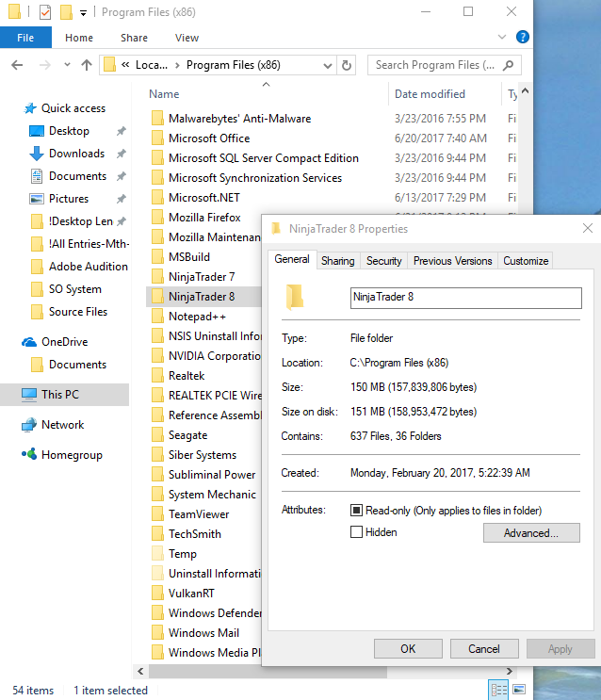The width and height of the screenshot is (601, 700).
Task: Click Cancel in Properties dialog
Action: (484, 649)
